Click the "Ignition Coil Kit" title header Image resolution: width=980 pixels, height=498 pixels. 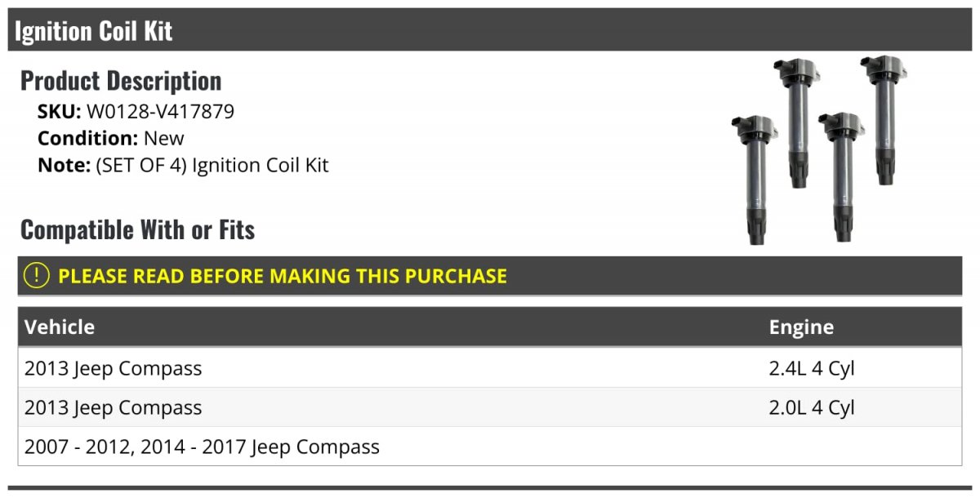pos(94,31)
